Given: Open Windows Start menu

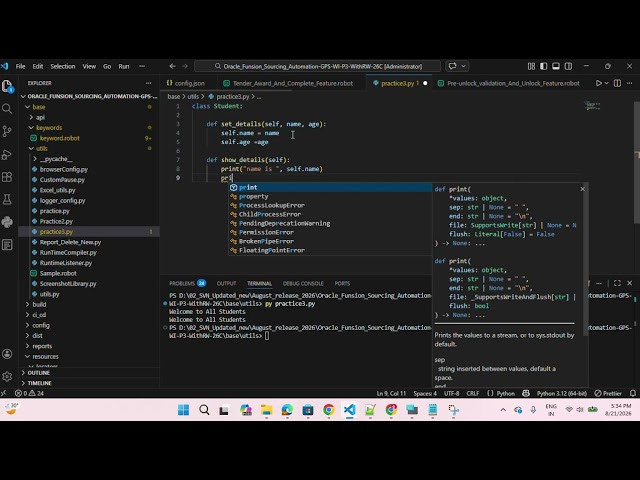Looking at the screenshot, I should click(184, 410).
